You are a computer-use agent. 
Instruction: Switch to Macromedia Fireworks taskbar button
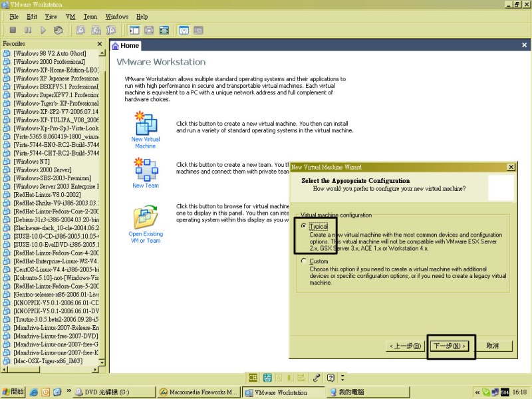199,392
